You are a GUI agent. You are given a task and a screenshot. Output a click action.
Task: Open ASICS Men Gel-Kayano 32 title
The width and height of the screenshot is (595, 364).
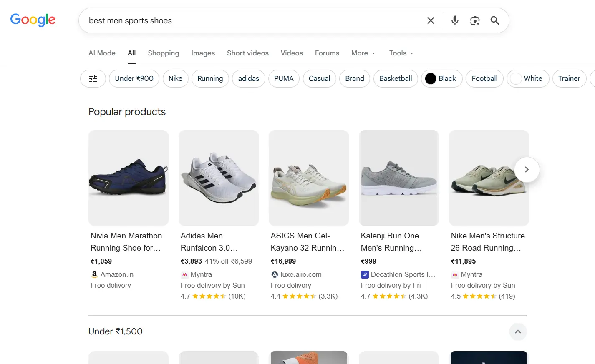click(x=308, y=242)
